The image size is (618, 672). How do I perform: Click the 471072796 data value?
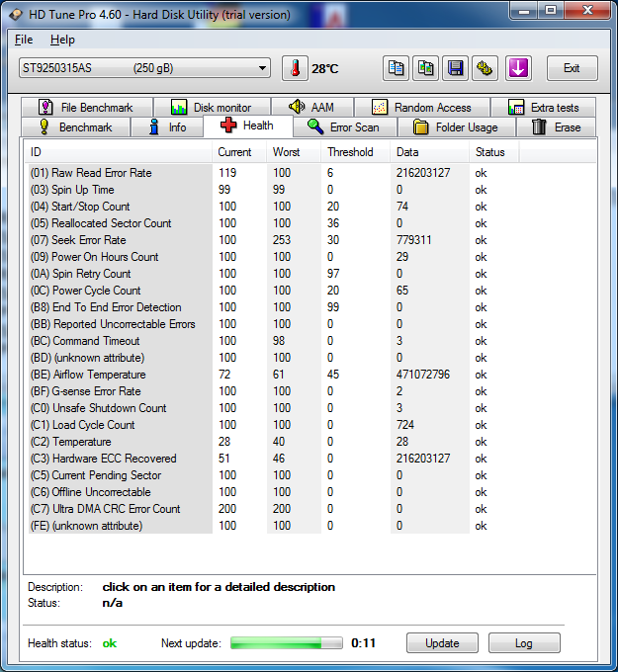(423, 375)
